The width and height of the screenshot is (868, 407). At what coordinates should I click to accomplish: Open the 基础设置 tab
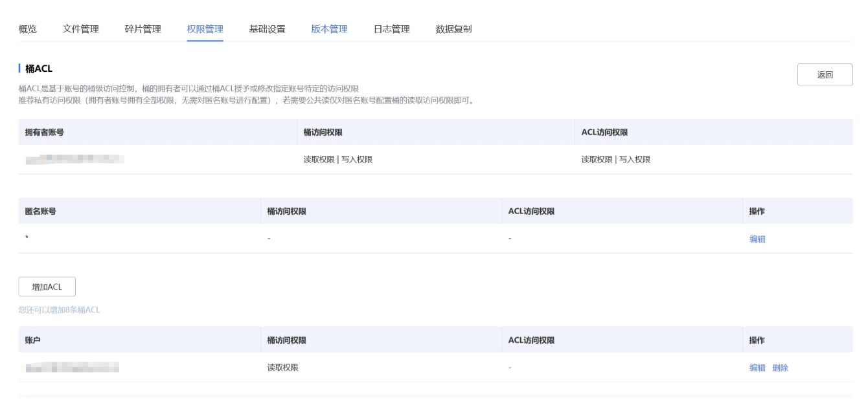tap(267, 29)
